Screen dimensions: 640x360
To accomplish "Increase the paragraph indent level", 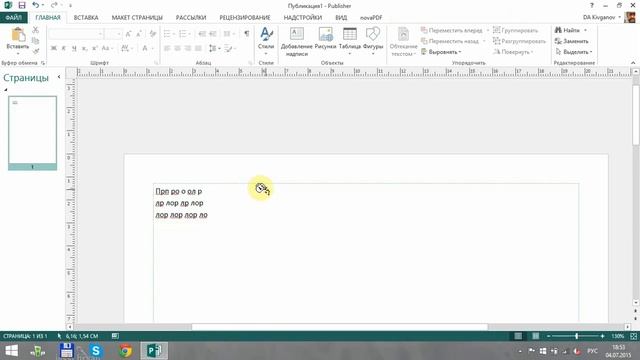I will point(213,34).
